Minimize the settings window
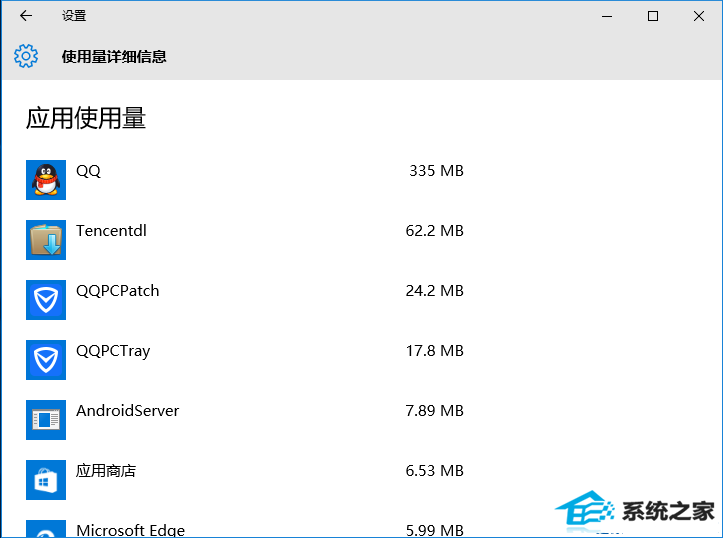Viewport: 723px width, 538px height. click(x=607, y=16)
